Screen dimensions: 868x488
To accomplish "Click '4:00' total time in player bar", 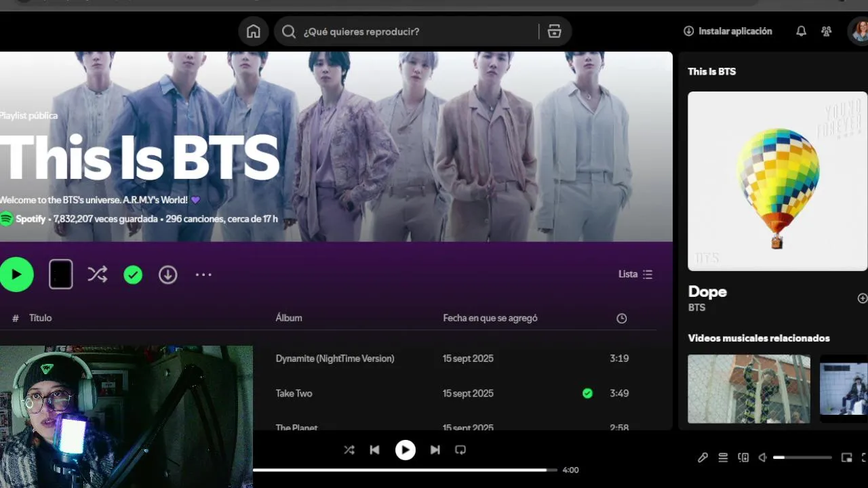I will pyautogui.click(x=570, y=470).
